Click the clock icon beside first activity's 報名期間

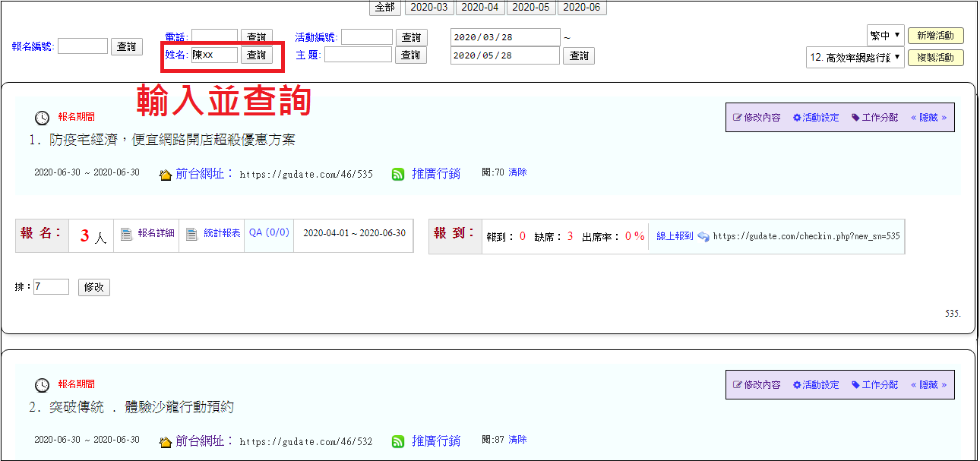click(43, 118)
